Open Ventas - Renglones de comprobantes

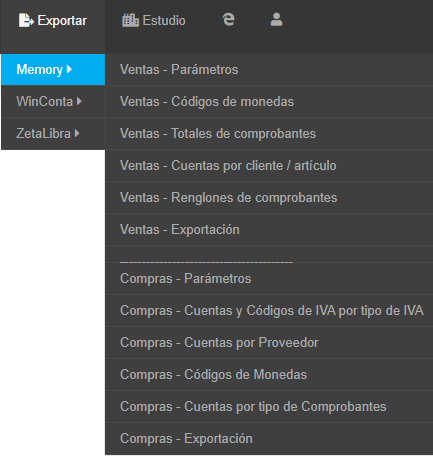point(269,197)
